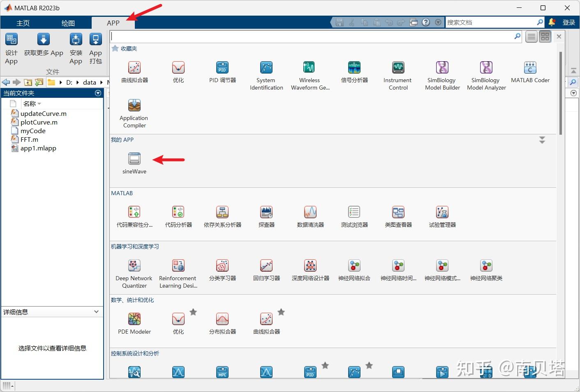Screen dimensions: 580x392
Task: Open the 名称 column sort dropdown
Action: [x=39, y=104]
